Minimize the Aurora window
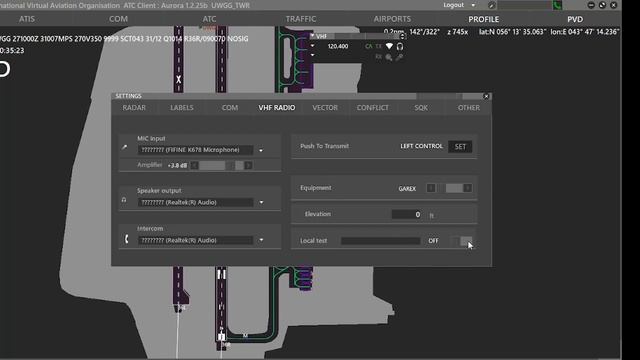The image size is (640, 360). (x=591, y=5)
